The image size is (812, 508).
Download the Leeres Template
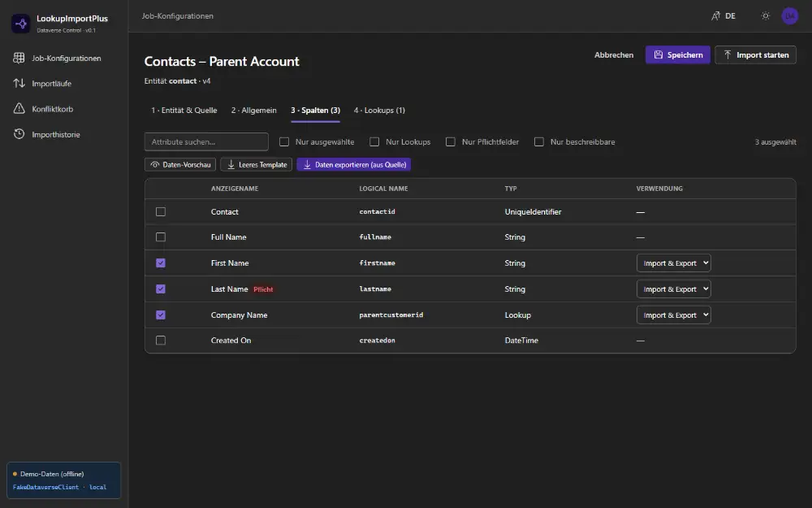257,164
